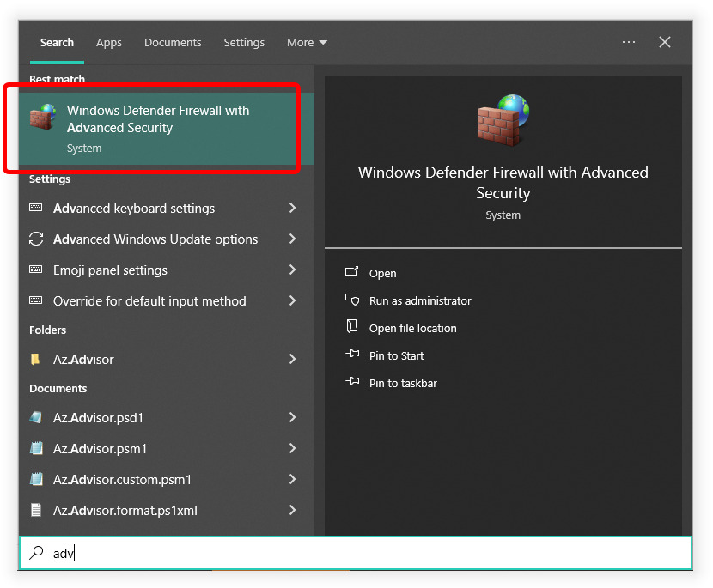Click the pin icon for Pin to taskbar
The width and height of the screenshot is (713, 588).
coord(352,381)
